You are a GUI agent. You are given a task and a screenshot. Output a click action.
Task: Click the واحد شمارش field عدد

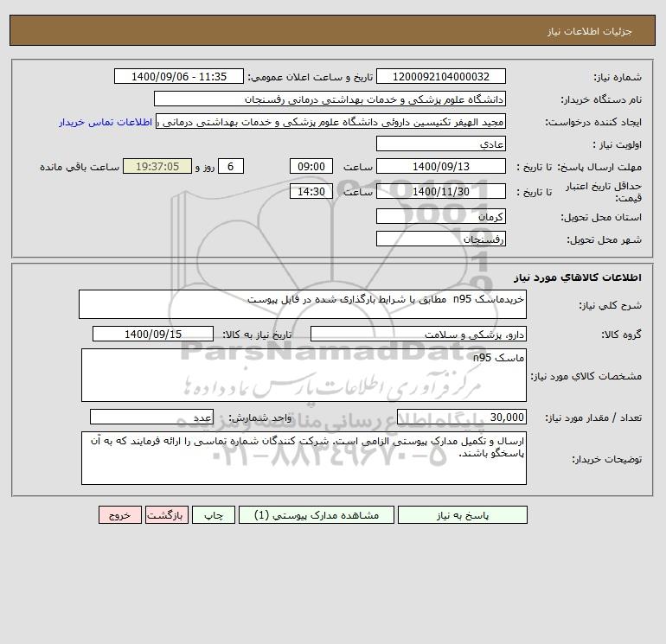151,418
